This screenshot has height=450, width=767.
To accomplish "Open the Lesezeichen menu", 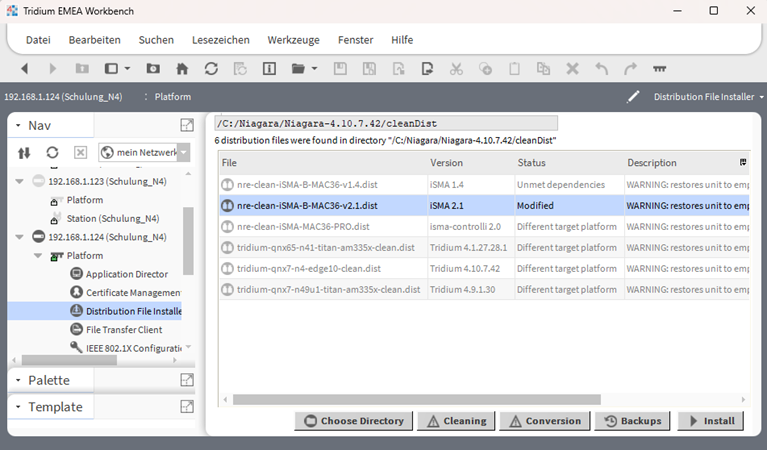I will click(221, 40).
